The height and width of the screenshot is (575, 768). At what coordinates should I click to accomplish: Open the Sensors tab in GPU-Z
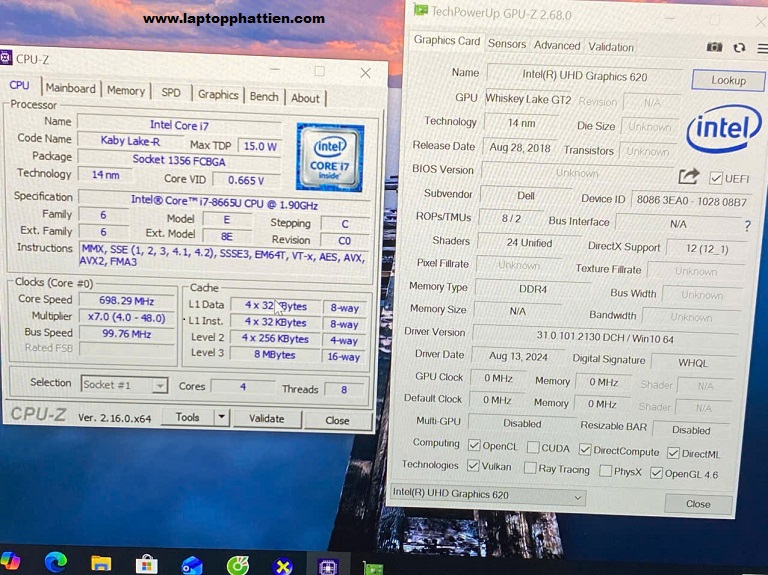pos(507,44)
